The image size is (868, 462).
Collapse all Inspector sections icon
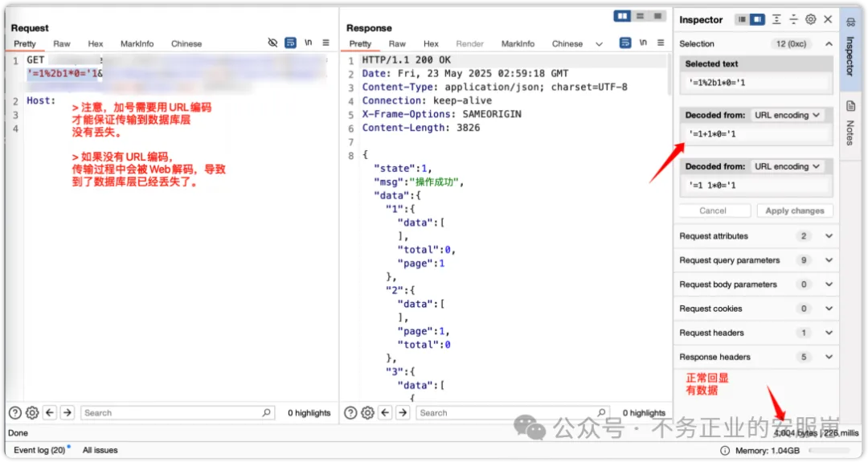(794, 19)
